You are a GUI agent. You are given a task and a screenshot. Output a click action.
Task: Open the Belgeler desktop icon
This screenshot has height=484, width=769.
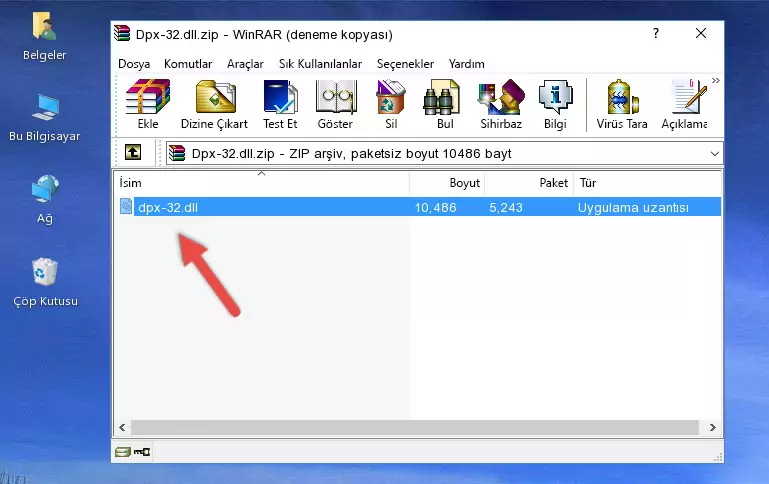coord(45,26)
